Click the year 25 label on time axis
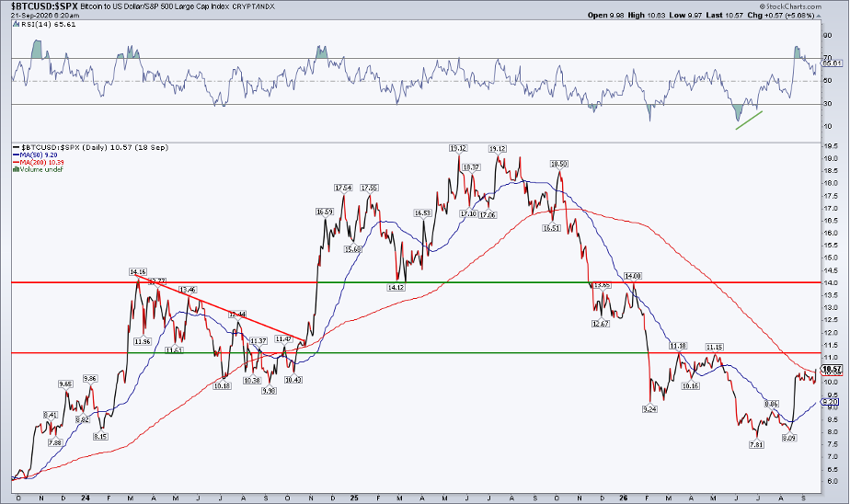This screenshot has height=504, width=850. 353,498
